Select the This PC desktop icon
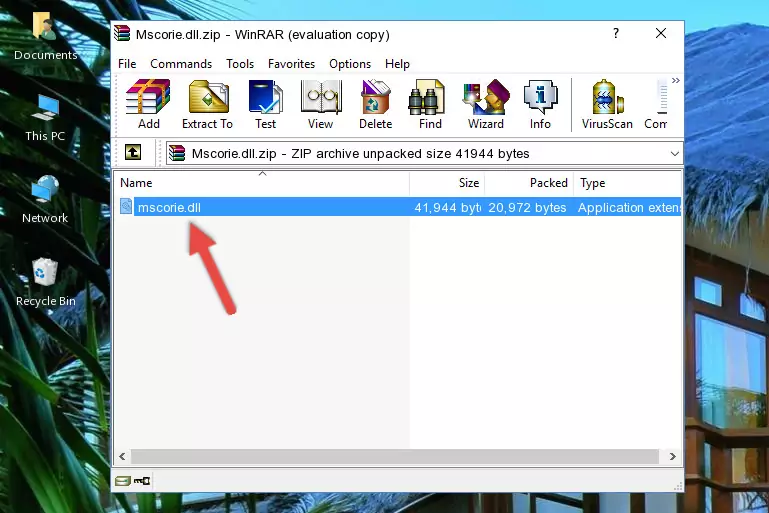Screen dimensions: 769x513 (45, 118)
